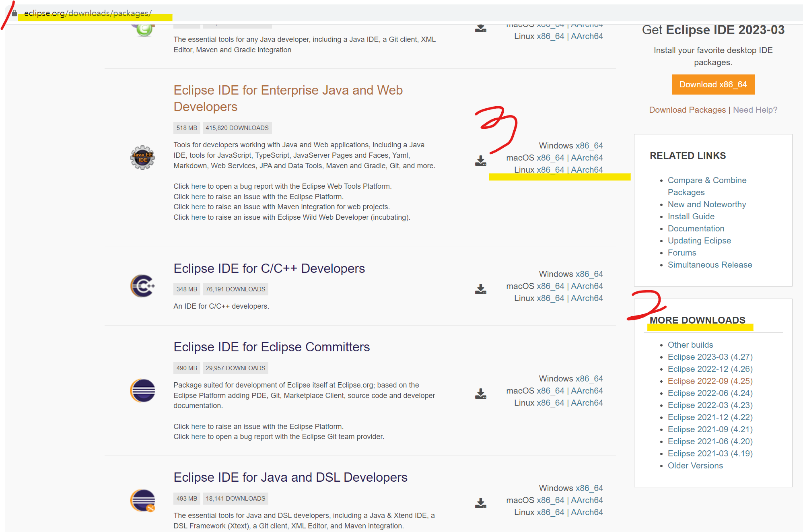Screen dimensions: 803x532
Task: Select macOS x86_64 for Java and DSL package
Action: [x=550, y=500]
